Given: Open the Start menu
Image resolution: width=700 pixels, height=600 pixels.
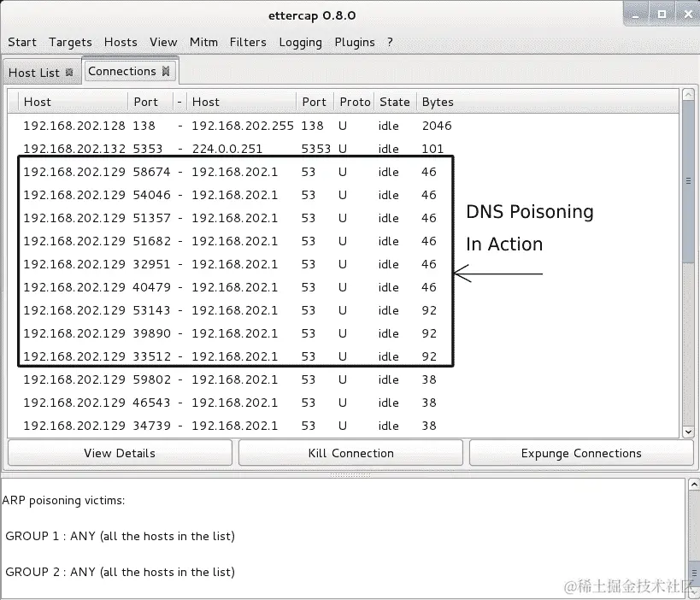Looking at the screenshot, I should tap(22, 42).
